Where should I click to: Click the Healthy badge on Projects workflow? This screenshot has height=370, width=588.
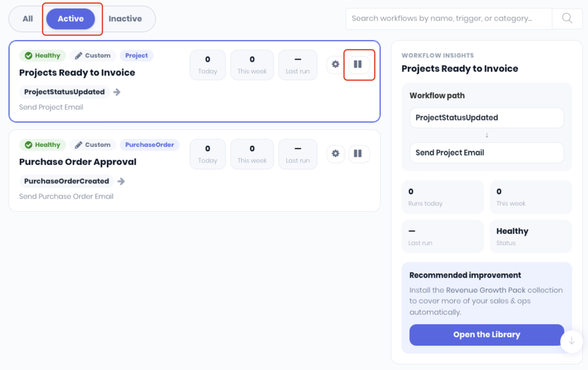[x=43, y=55]
